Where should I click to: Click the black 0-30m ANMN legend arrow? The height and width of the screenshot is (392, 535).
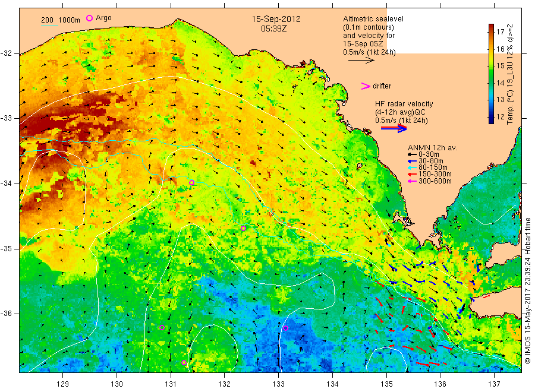(x=412, y=154)
